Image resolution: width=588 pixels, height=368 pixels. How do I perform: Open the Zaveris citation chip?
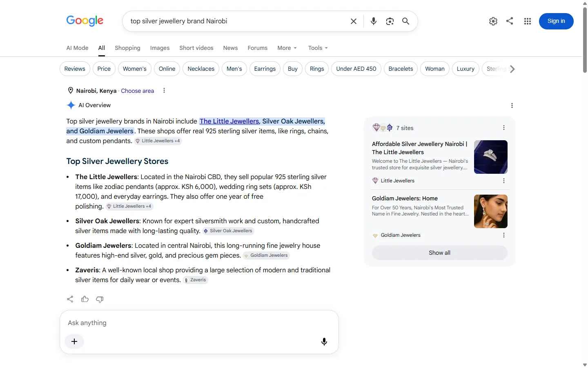195,280
